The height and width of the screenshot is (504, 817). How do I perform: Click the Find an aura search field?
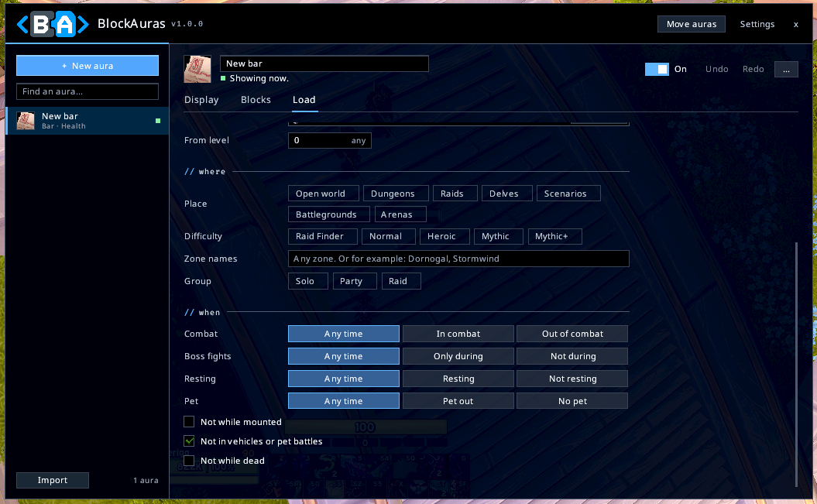tap(88, 91)
